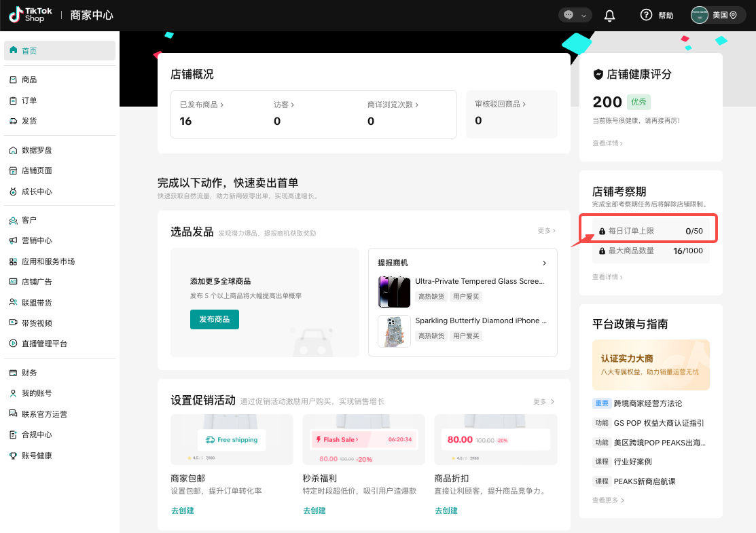Image resolution: width=756 pixels, height=533 pixels.
Task: Select 首页 in the sidebar menu
Action: coord(30,50)
